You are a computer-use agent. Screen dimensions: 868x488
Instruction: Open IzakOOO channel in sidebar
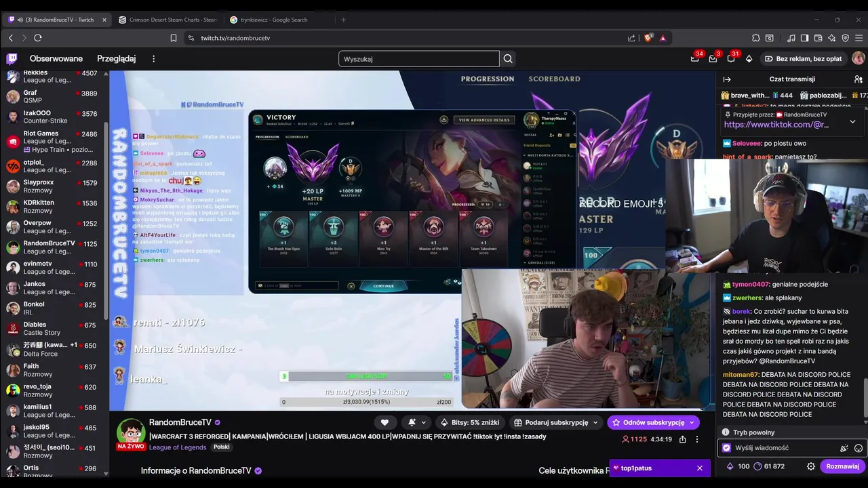pos(54,117)
